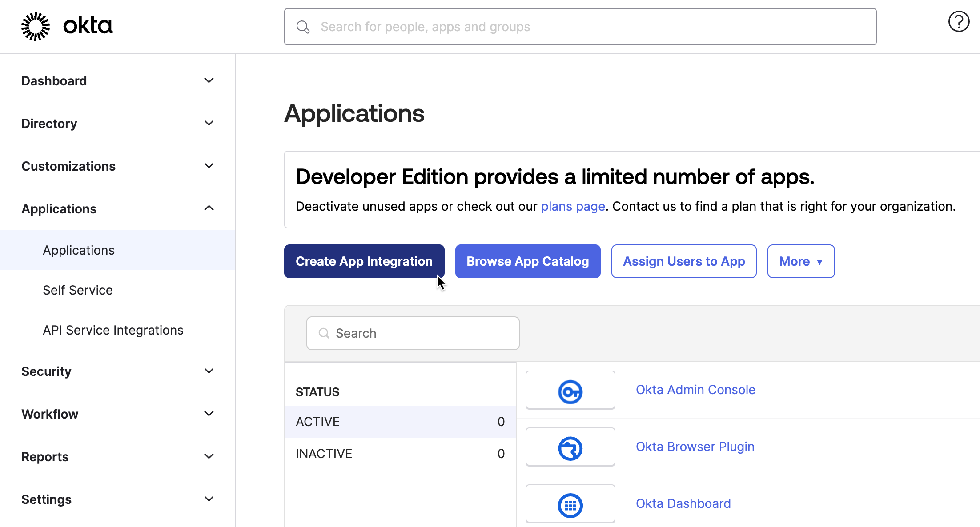Click the STATUS filter heading
Screen dimensions: 980x527
tap(317, 392)
